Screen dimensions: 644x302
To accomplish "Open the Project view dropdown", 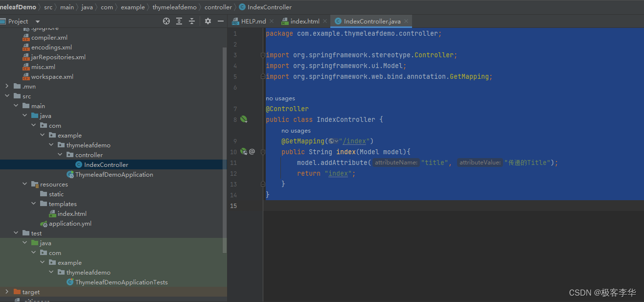I will tap(38, 22).
